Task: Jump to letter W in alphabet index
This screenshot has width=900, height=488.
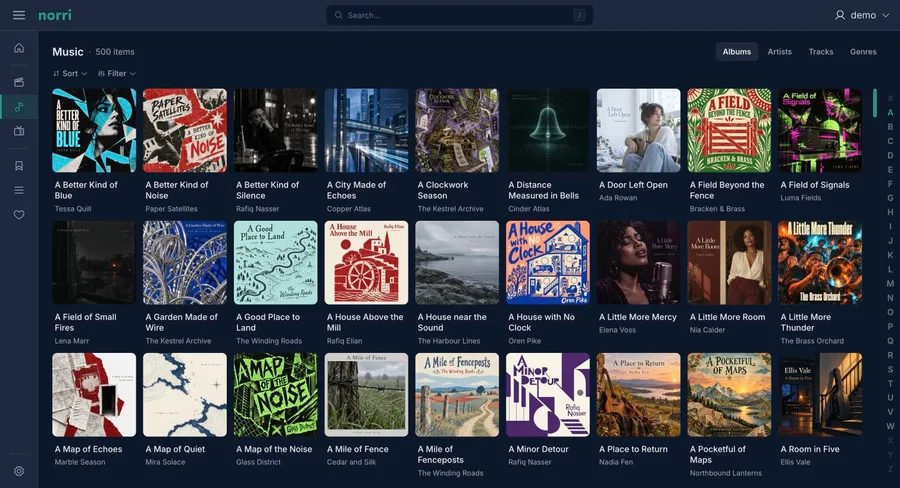Action: 890,426
